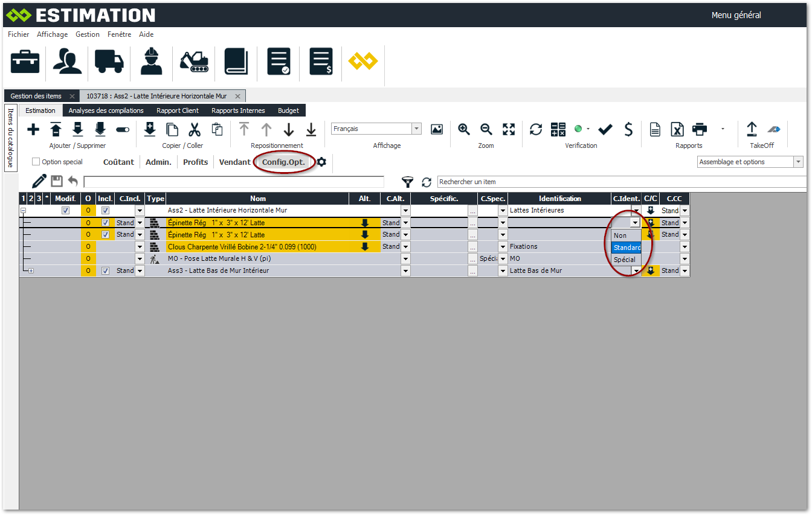The image size is (812, 515).
Task: Click the Vendant button
Action: (235, 162)
